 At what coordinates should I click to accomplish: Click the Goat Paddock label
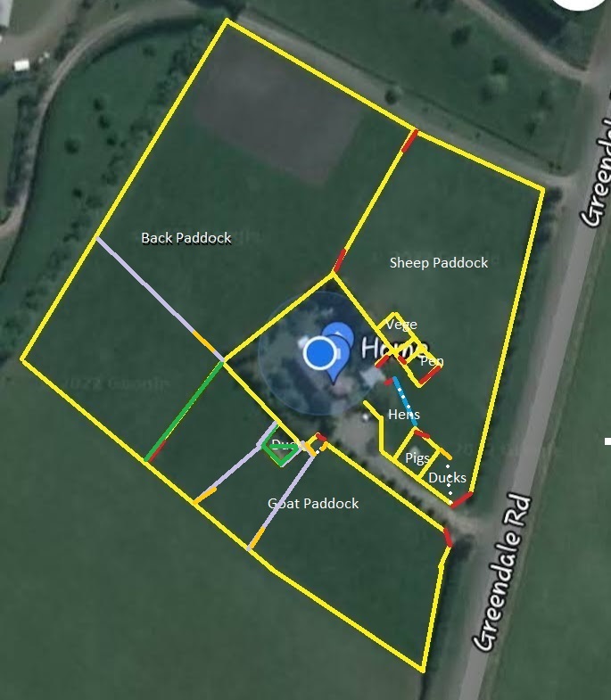click(x=313, y=504)
